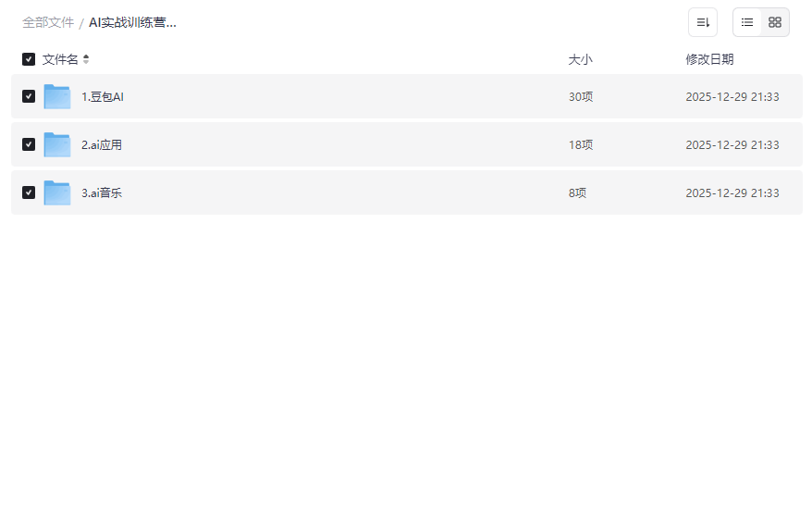The height and width of the screenshot is (509, 812).
Task: Click the 30项 size of 1.豆包AI
Action: (580, 96)
